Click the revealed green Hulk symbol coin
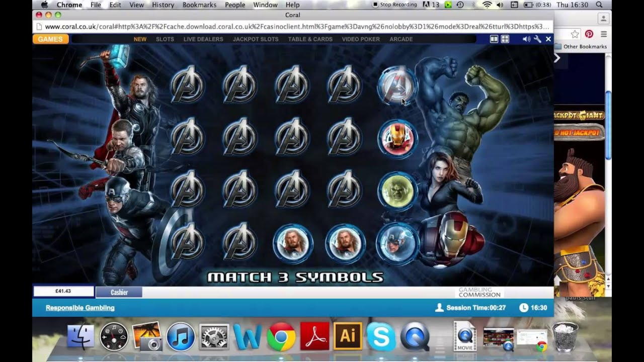 click(x=397, y=191)
